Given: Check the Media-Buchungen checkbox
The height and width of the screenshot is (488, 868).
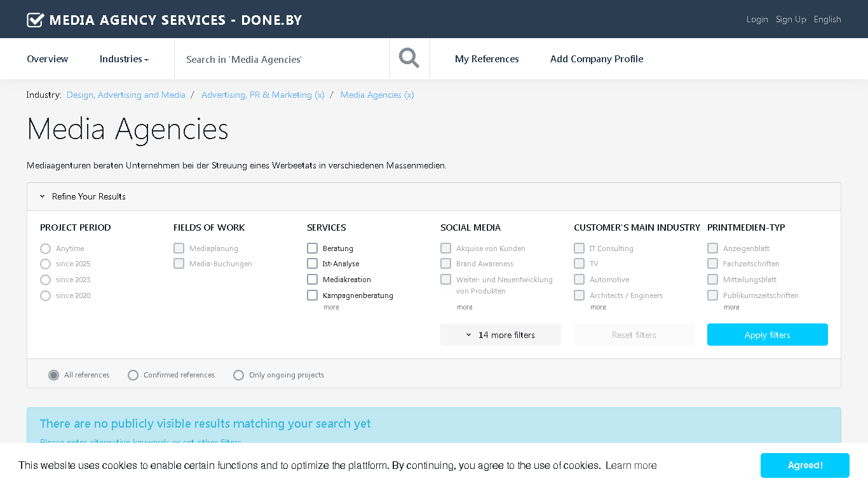Looking at the screenshot, I should tap(179, 263).
